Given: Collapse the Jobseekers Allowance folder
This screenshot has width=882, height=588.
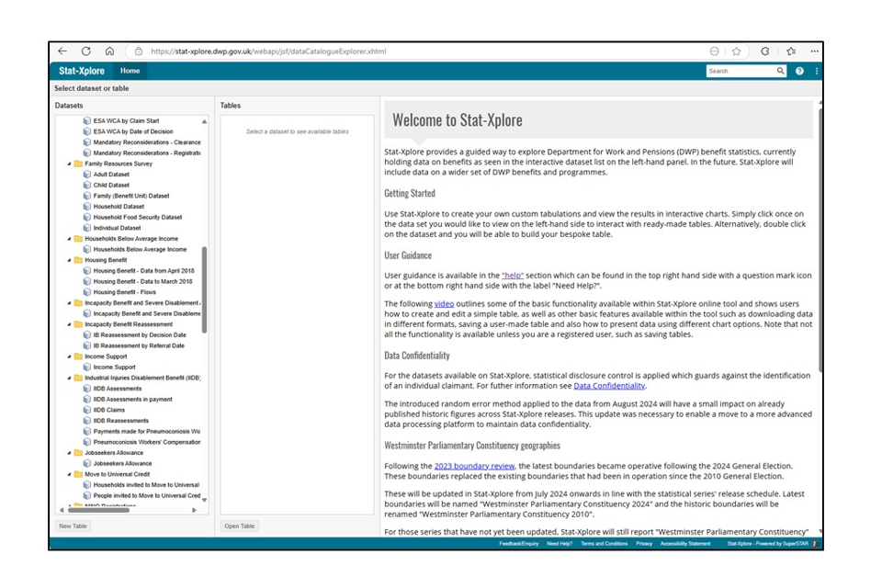Looking at the screenshot, I should coord(70,452).
